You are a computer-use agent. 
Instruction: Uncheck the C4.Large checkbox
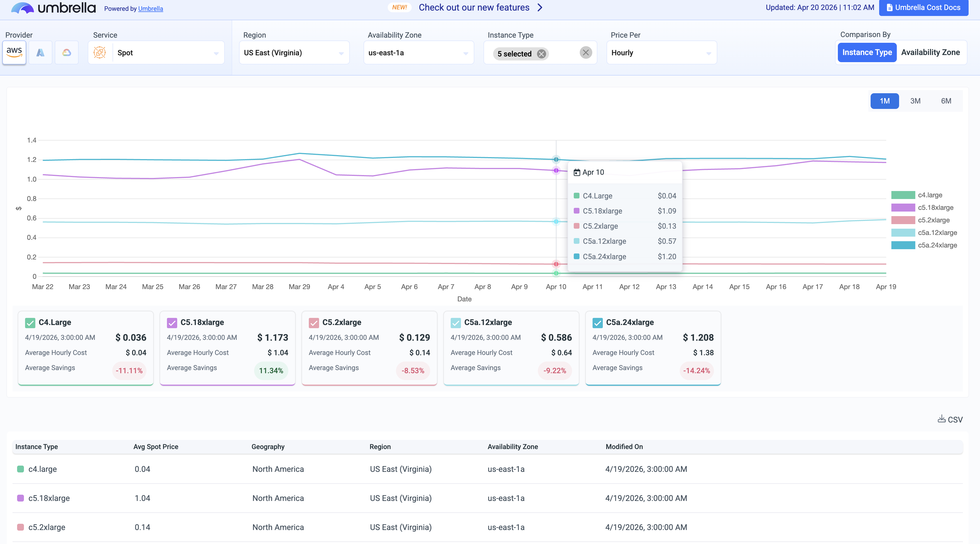coord(30,322)
